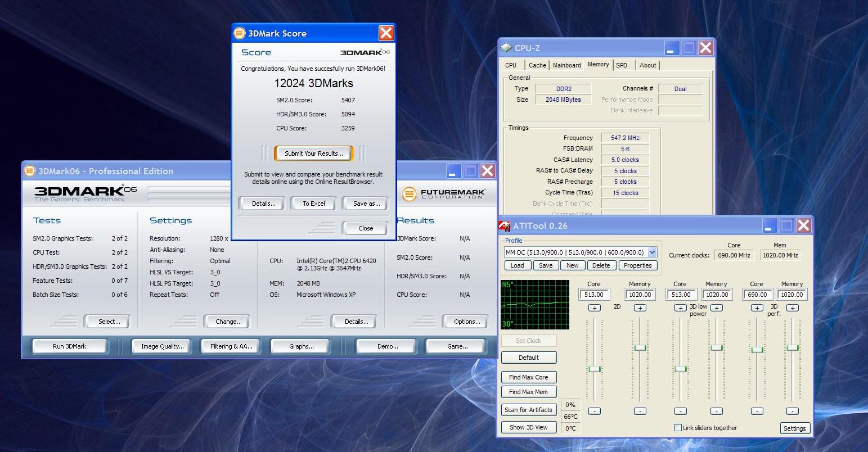Minimize the ATITool window
Viewport: 868px width, 452px height.
coord(770,225)
